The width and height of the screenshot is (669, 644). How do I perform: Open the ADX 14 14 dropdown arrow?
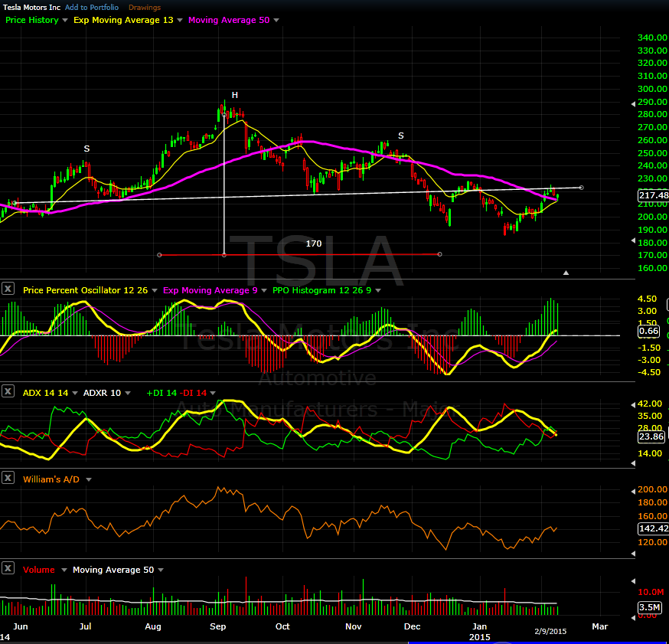point(75,393)
